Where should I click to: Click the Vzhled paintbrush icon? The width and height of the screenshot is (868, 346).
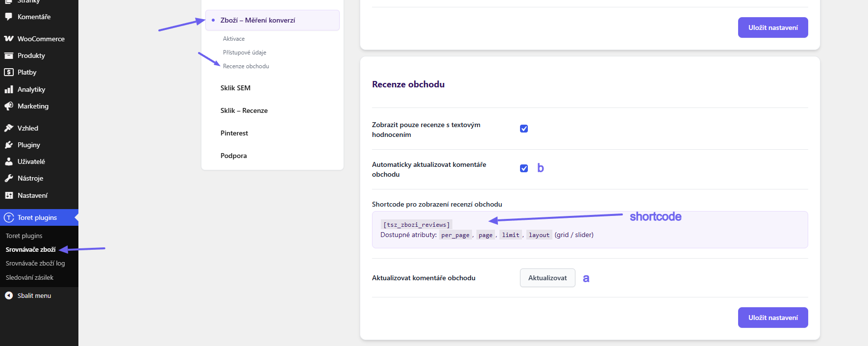point(9,128)
